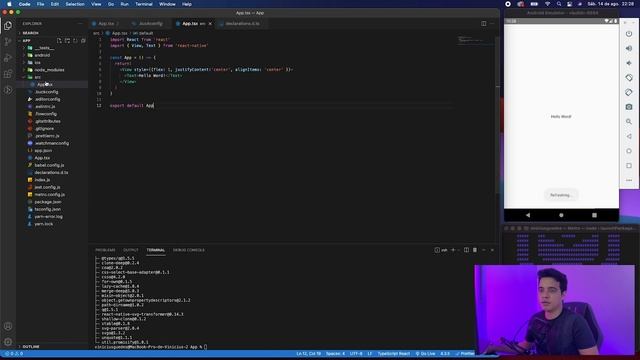This screenshot has height=360, width=640.
Task: Collapse the src folder
Action: click(38, 77)
